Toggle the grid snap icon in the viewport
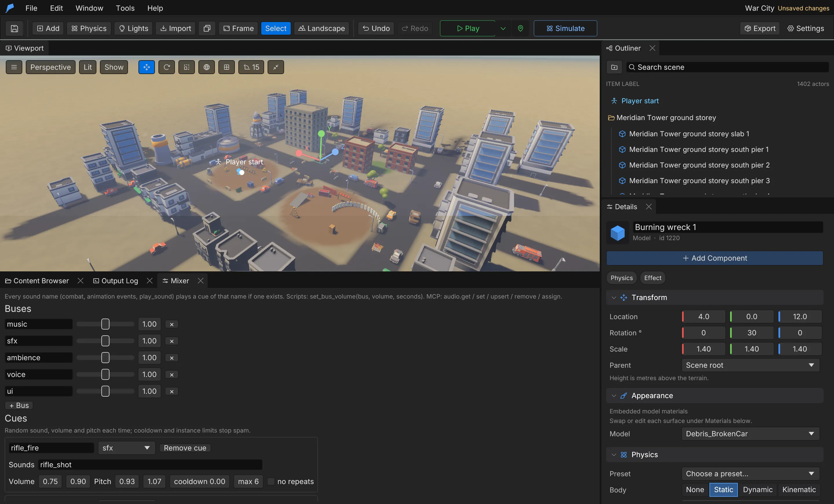834x504 pixels. click(226, 67)
